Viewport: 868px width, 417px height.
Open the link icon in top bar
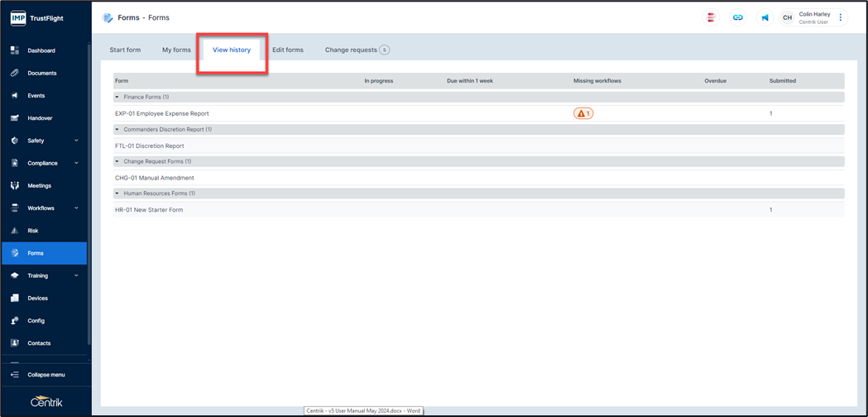[737, 17]
